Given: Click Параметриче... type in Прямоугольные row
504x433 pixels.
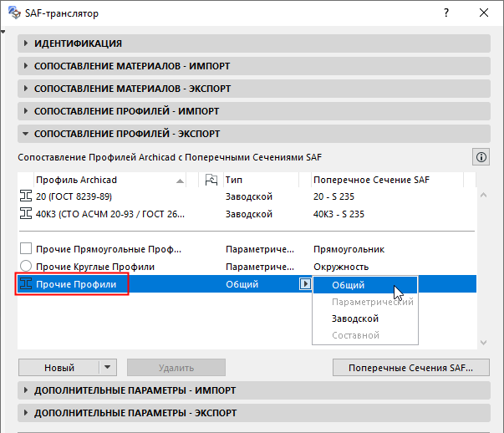Looking at the screenshot, I should coord(260,249).
